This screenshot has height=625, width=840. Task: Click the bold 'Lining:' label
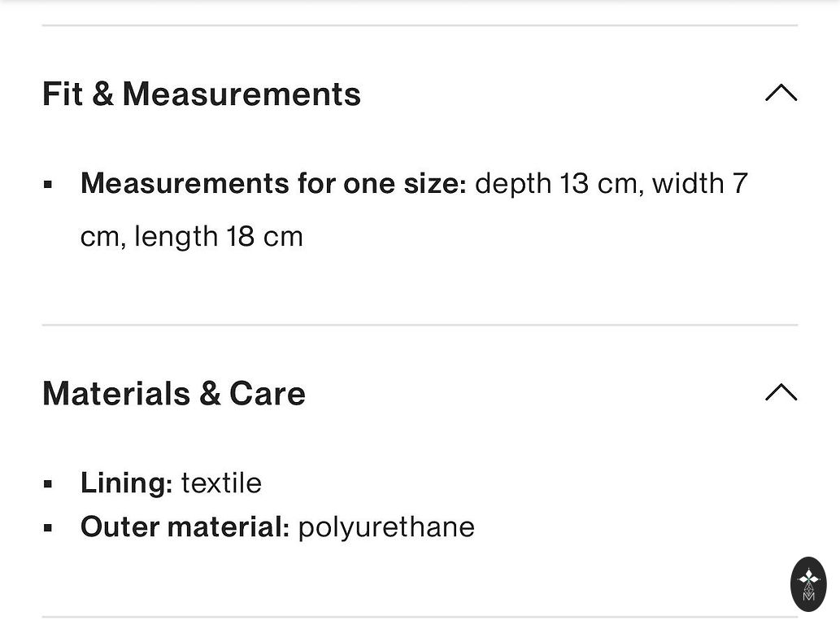click(x=126, y=483)
